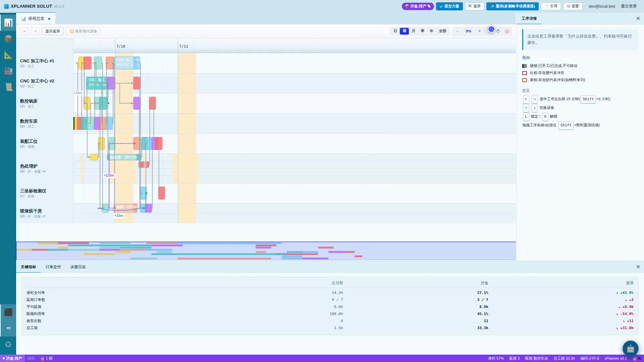644x362 pixels.
Task: Switch time scale to 季
Action: tap(422, 31)
